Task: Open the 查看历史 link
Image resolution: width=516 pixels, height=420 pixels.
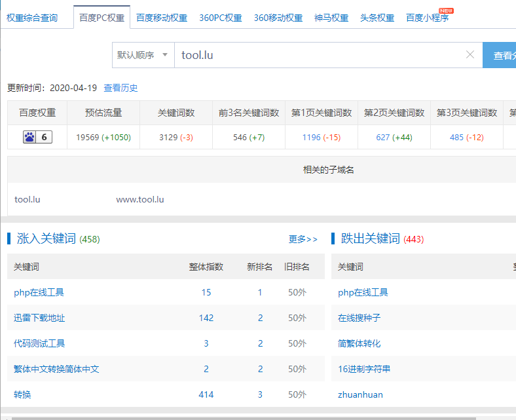Action: [x=120, y=88]
